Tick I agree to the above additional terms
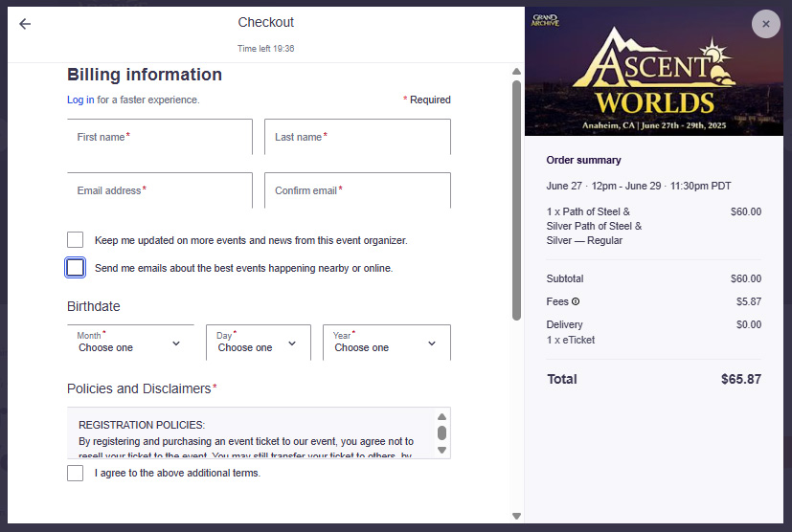The height and width of the screenshot is (532, 792). point(76,473)
